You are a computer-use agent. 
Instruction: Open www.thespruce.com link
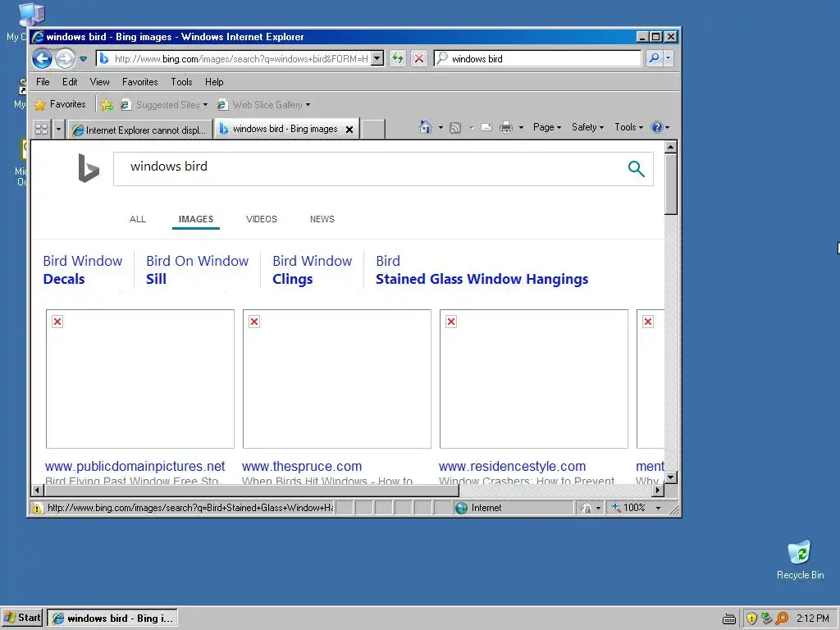302,466
